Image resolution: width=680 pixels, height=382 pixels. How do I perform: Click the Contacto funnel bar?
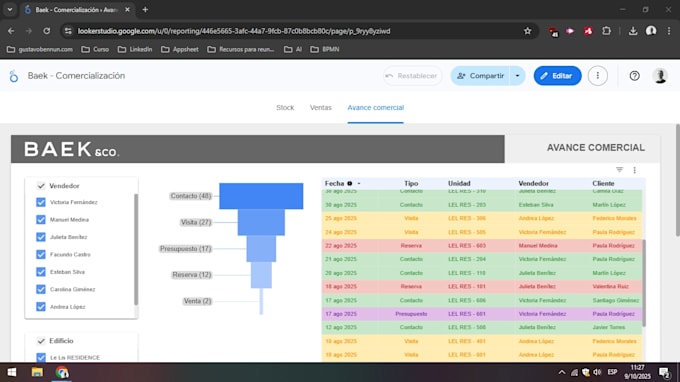(x=261, y=196)
